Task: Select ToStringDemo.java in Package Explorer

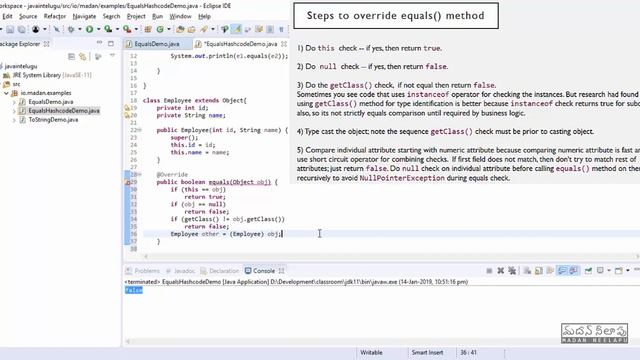Action: coord(49,120)
